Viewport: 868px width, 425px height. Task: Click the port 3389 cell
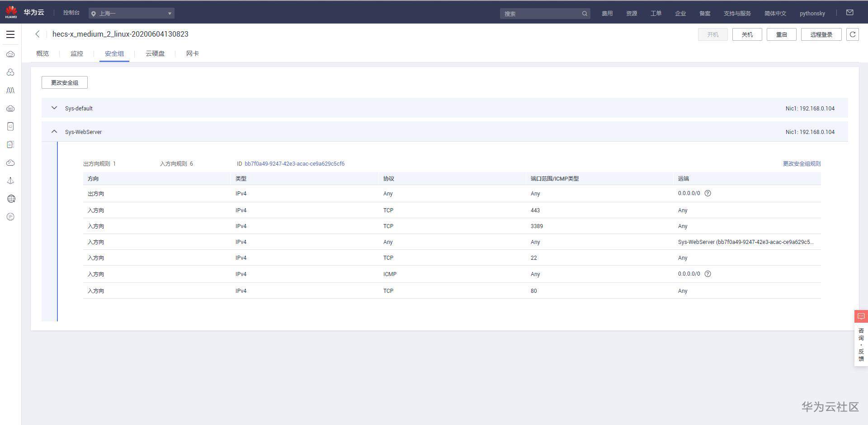[x=537, y=226]
